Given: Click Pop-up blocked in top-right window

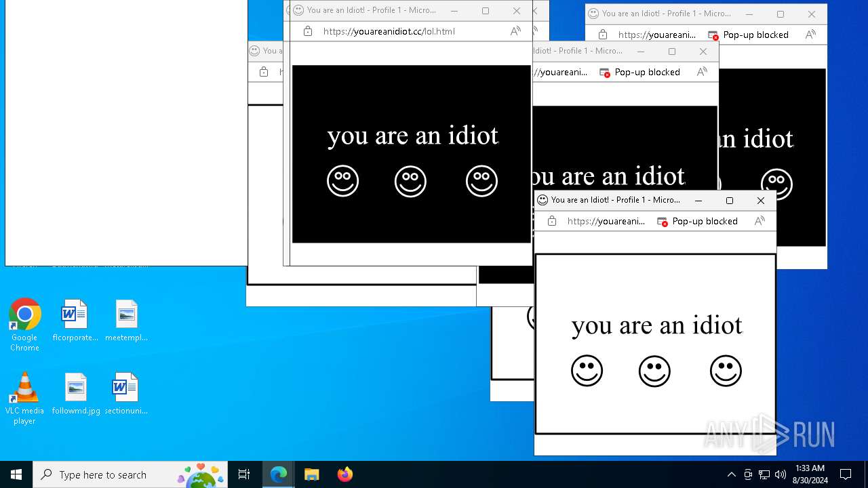Looking at the screenshot, I should [749, 35].
